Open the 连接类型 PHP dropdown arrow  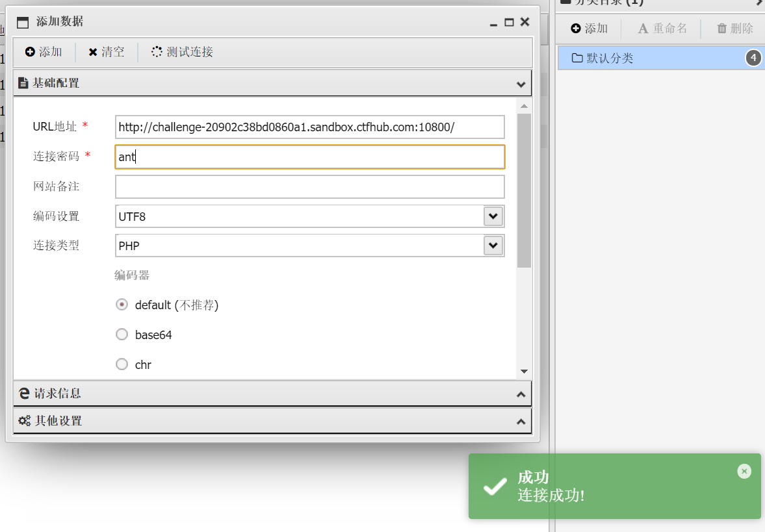(493, 246)
